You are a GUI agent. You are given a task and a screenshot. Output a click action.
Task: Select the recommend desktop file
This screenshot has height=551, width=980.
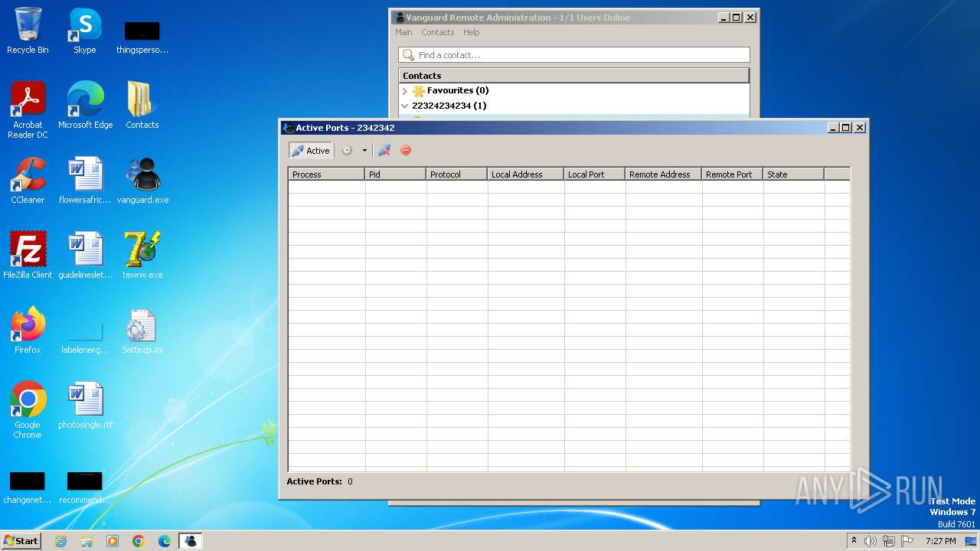coord(85,488)
